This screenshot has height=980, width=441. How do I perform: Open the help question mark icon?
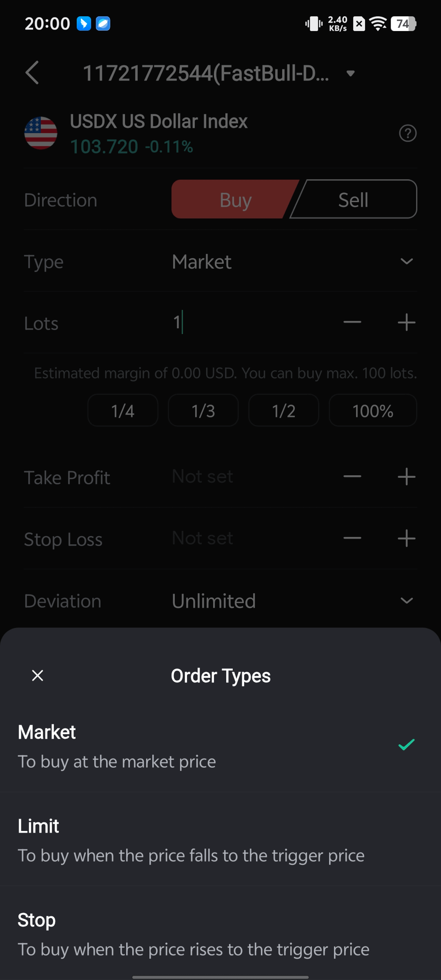(x=408, y=133)
